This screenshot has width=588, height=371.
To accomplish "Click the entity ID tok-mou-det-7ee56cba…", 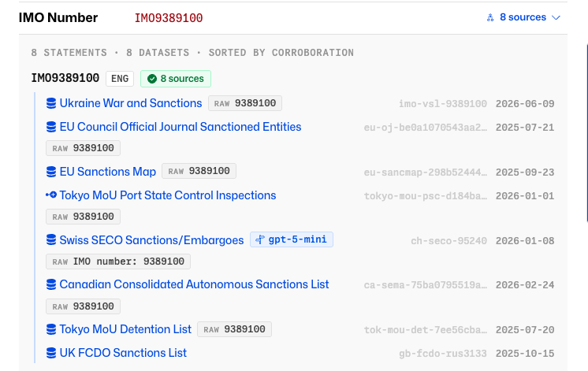I will coord(426,330).
